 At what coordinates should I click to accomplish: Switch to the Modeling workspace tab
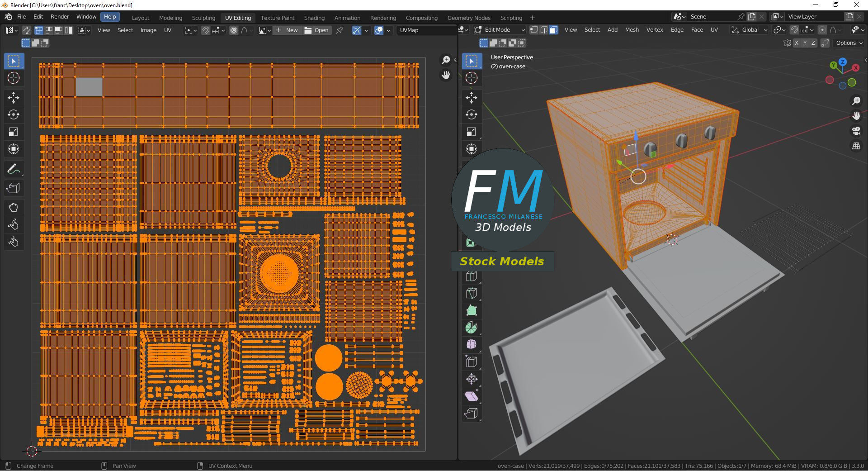(170, 18)
